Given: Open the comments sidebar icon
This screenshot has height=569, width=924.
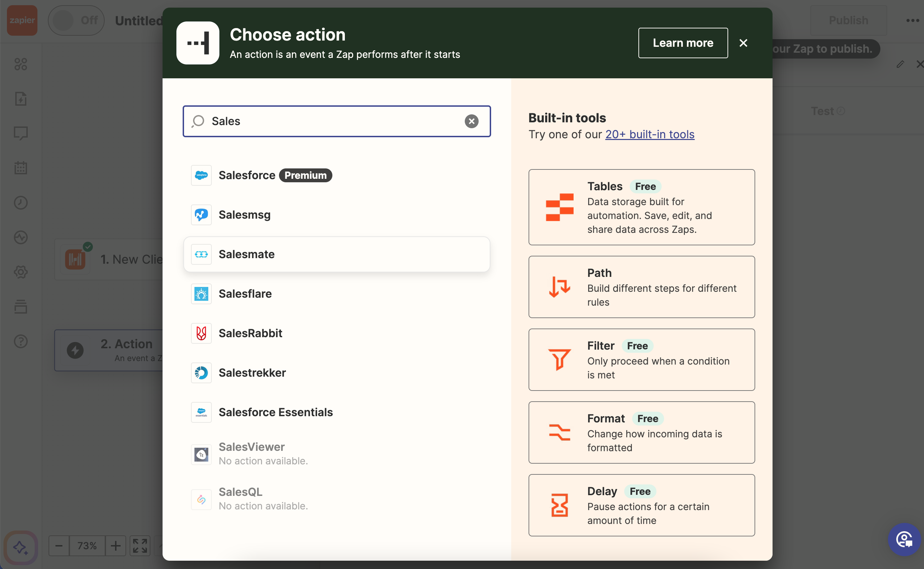Looking at the screenshot, I should pos(21,133).
